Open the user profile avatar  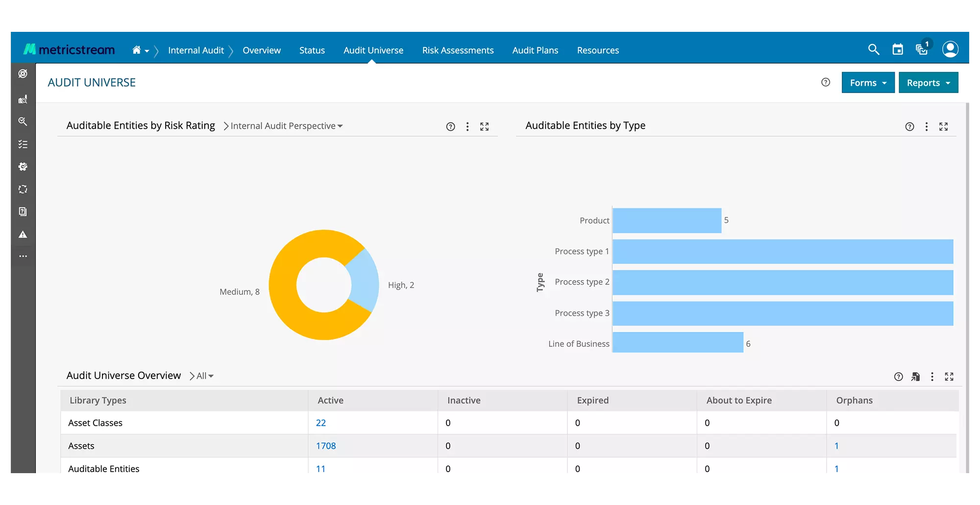click(950, 49)
